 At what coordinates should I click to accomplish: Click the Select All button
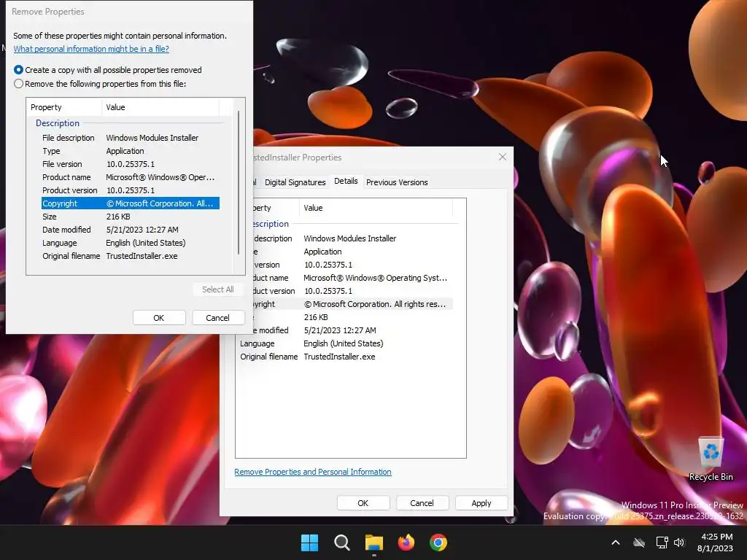(x=217, y=289)
